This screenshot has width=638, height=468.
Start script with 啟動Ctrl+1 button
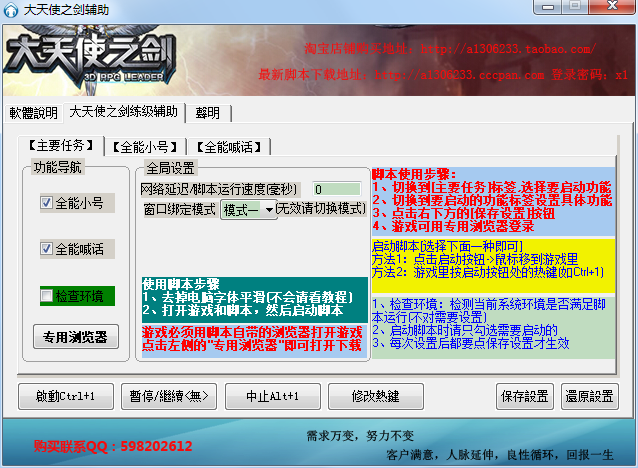66,396
